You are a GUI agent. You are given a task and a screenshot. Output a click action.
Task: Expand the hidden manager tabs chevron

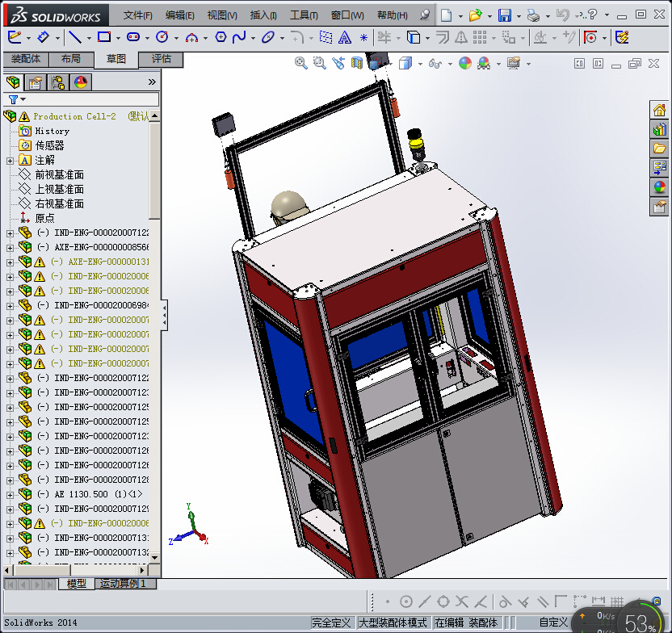coord(152,82)
